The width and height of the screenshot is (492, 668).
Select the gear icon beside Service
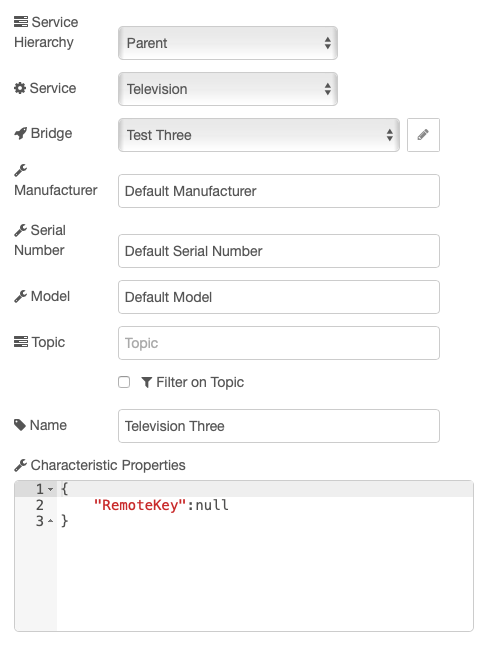tap(20, 88)
